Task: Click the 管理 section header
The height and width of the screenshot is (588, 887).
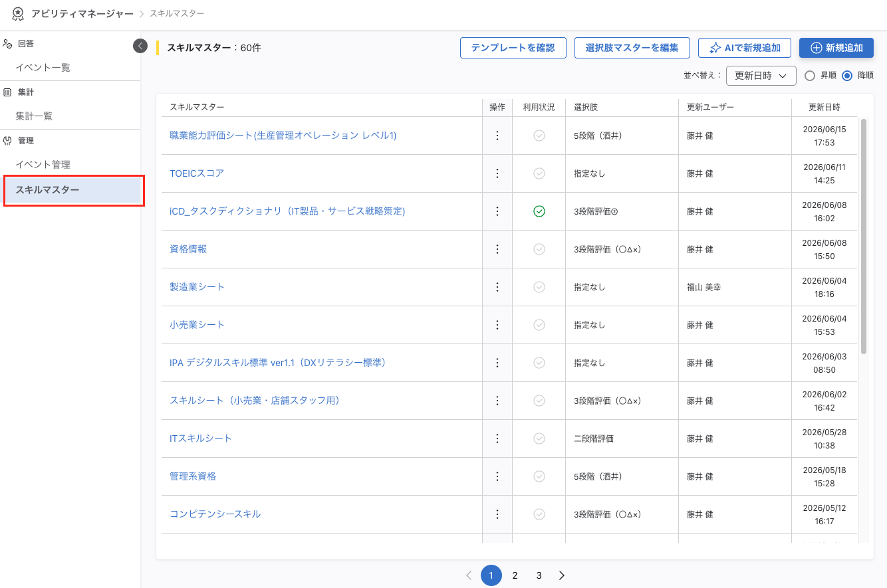Action: coord(26,141)
